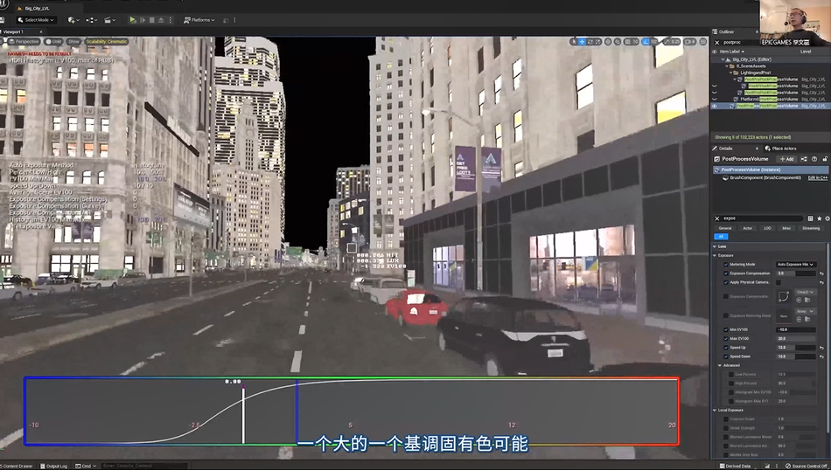Click the Blueprint/add script icon next to Add
832x470 pixels.
pyautogui.click(x=804, y=159)
